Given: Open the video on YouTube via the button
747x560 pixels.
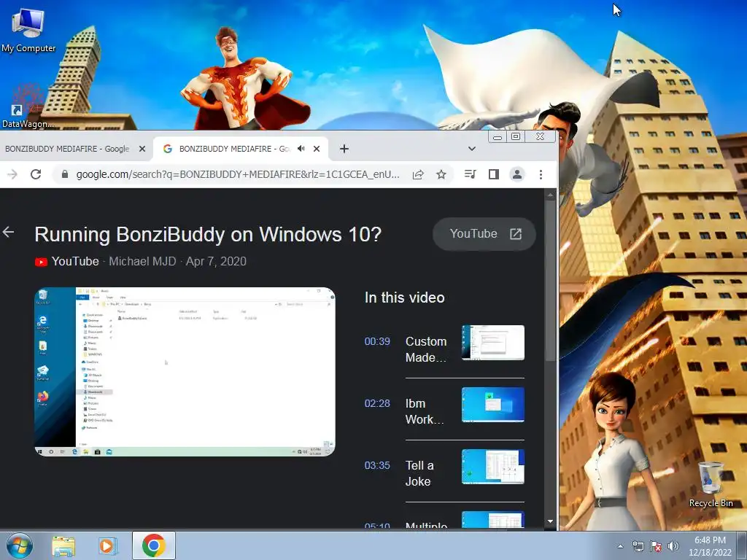Looking at the screenshot, I should [x=484, y=234].
